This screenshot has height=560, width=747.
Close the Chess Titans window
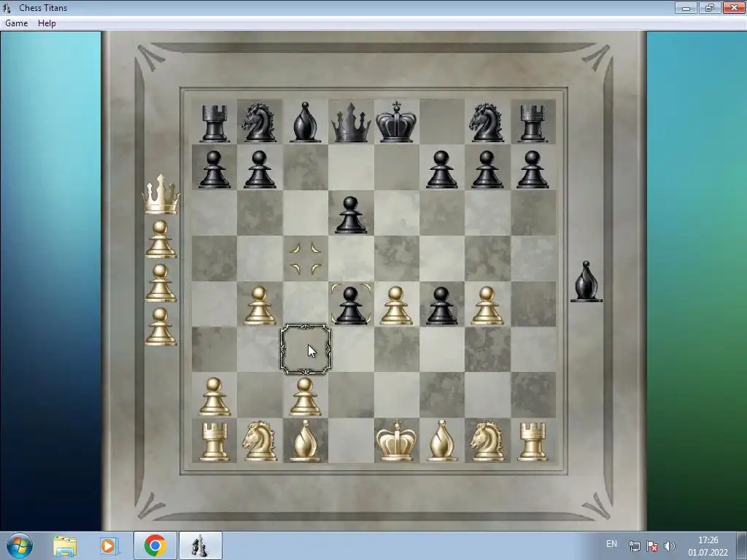[x=734, y=7]
